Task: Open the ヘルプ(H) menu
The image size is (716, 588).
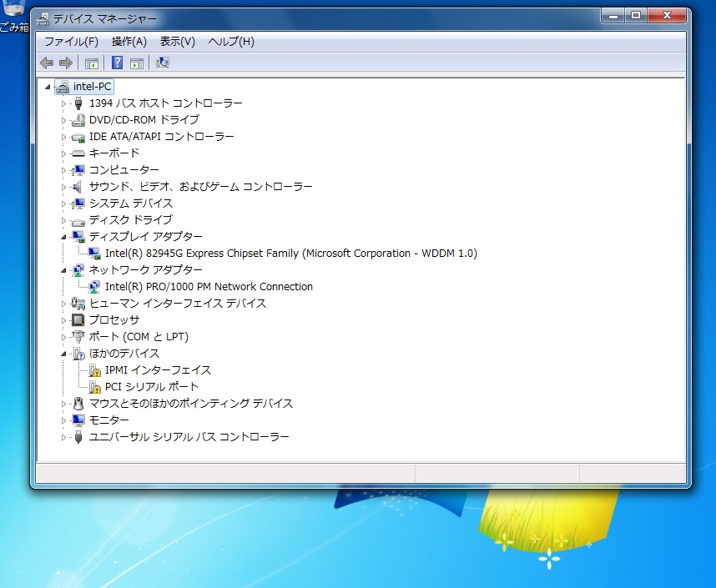Action: (231, 42)
